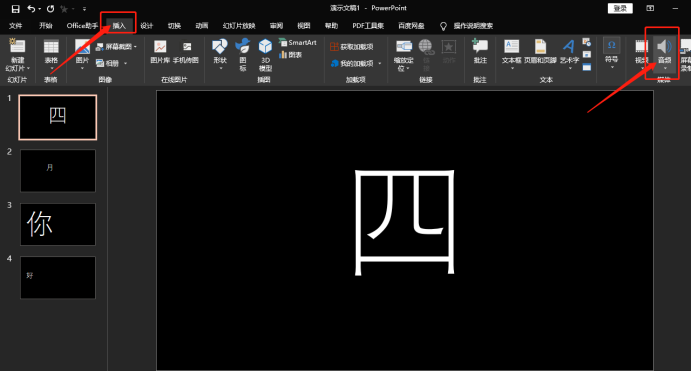This screenshot has height=371, width=692.
Task: Open the undo history dropdown arrow
Action: pyautogui.click(x=39, y=9)
